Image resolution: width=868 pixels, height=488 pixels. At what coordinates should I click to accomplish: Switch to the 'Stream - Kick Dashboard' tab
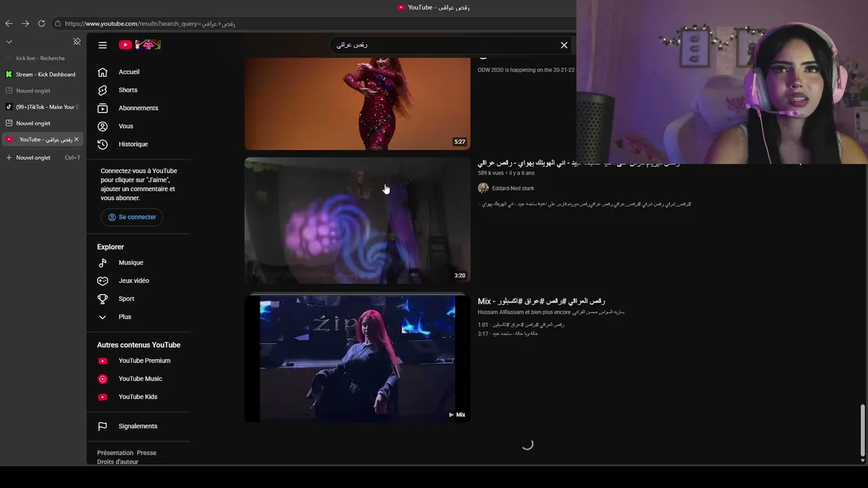(42, 75)
